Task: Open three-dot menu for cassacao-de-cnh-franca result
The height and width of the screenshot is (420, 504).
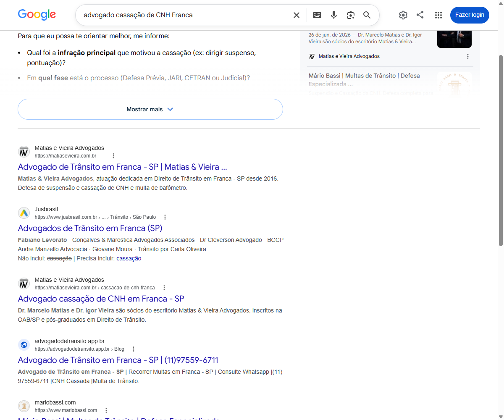Action: [x=164, y=288]
